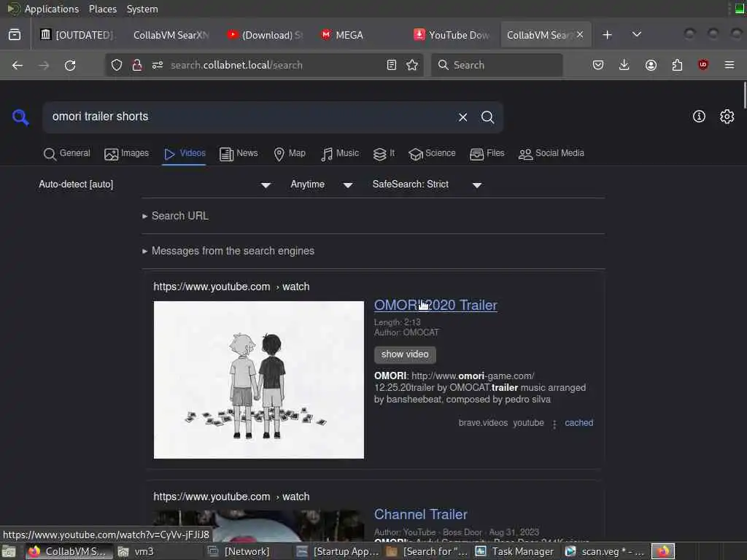
Task: Switch to the [OUTDATED] browser tab
Action: (77, 35)
